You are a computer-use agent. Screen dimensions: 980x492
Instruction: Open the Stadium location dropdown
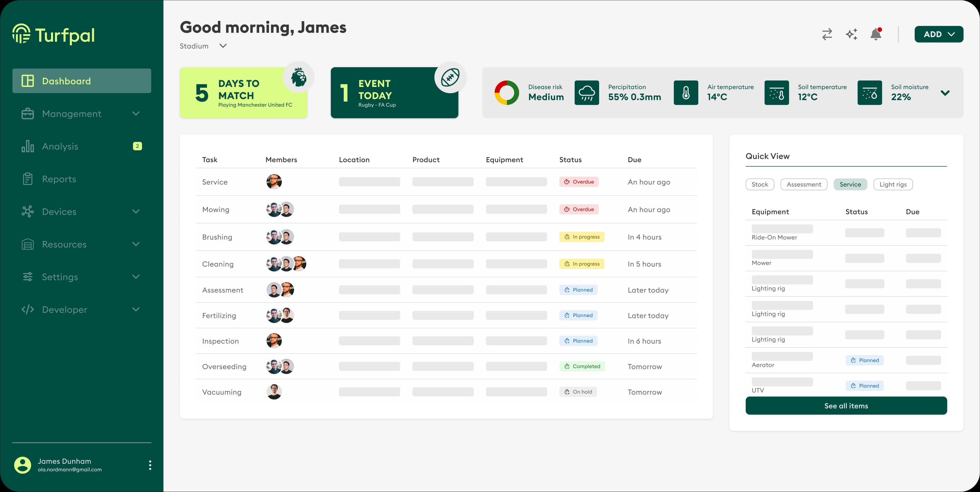pyautogui.click(x=203, y=46)
